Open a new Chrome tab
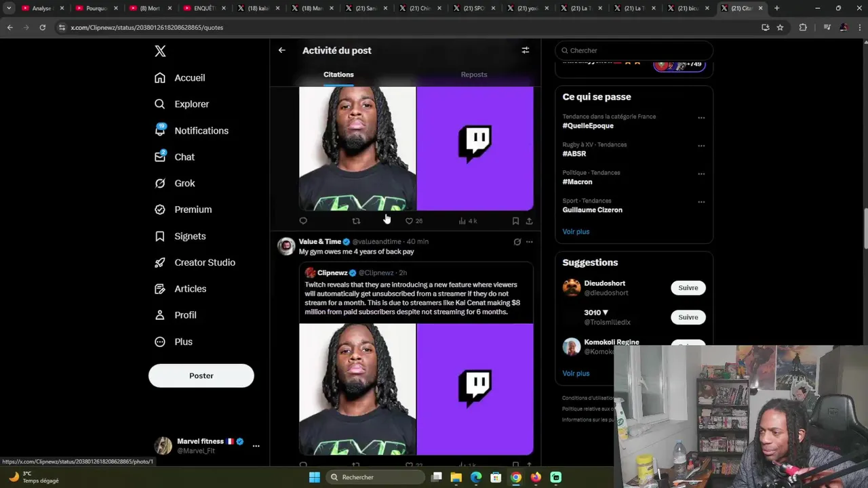 [x=776, y=8]
